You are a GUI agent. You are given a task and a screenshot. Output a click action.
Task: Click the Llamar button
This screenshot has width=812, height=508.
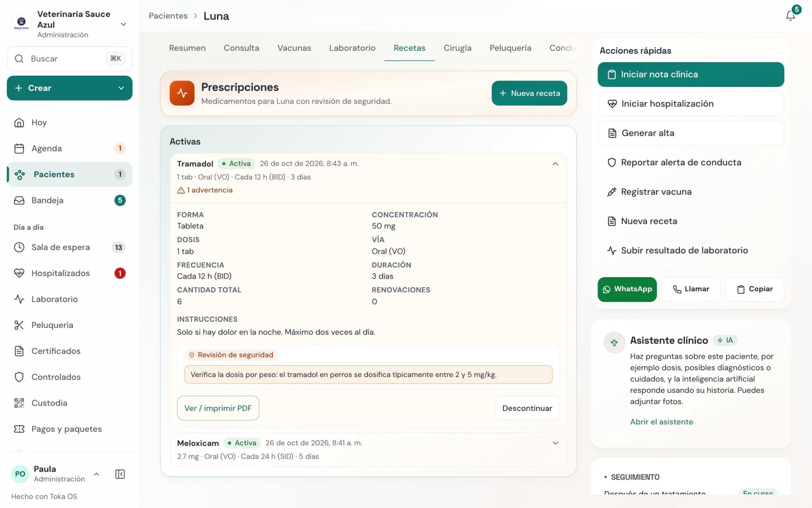click(691, 289)
